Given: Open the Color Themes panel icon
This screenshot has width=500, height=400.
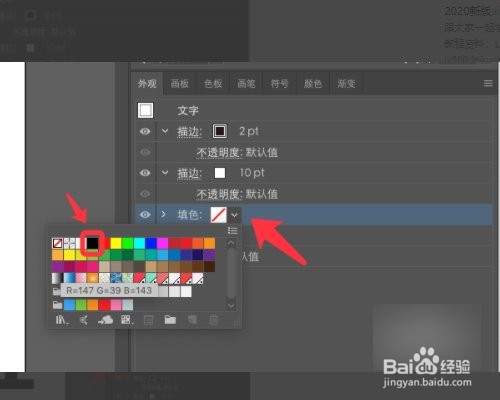Looking at the screenshot, I should tap(84, 320).
